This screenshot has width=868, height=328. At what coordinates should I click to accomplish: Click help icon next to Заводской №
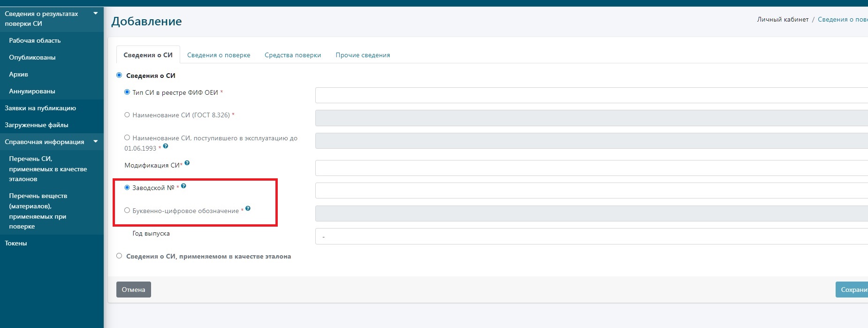point(183,186)
